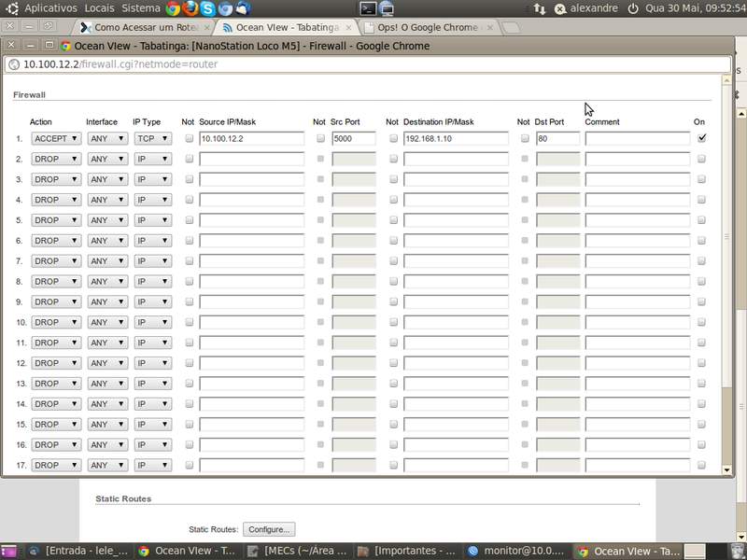This screenshot has height=560, width=747.
Task: Close the 'Como Acessar um Rote' tab
Action: click(206, 28)
